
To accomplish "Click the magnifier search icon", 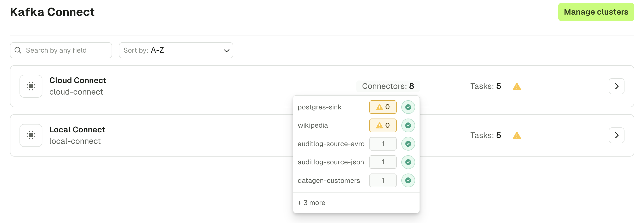I will (x=18, y=50).
